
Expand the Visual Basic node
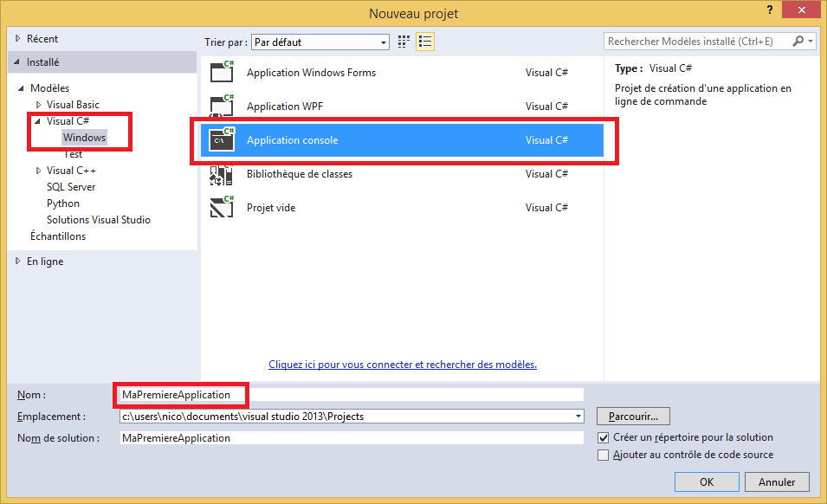click(38, 105)
